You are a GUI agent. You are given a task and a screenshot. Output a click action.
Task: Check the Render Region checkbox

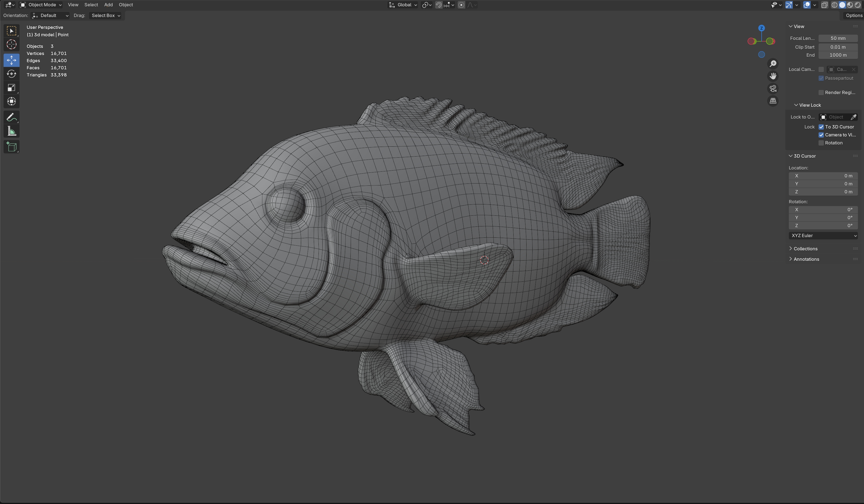tap(821, 92)
